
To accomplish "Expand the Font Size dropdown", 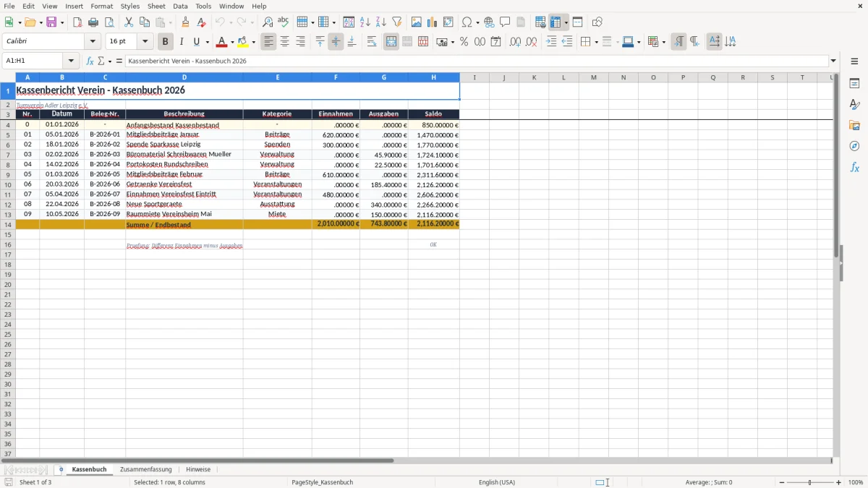I will (145, 42).
